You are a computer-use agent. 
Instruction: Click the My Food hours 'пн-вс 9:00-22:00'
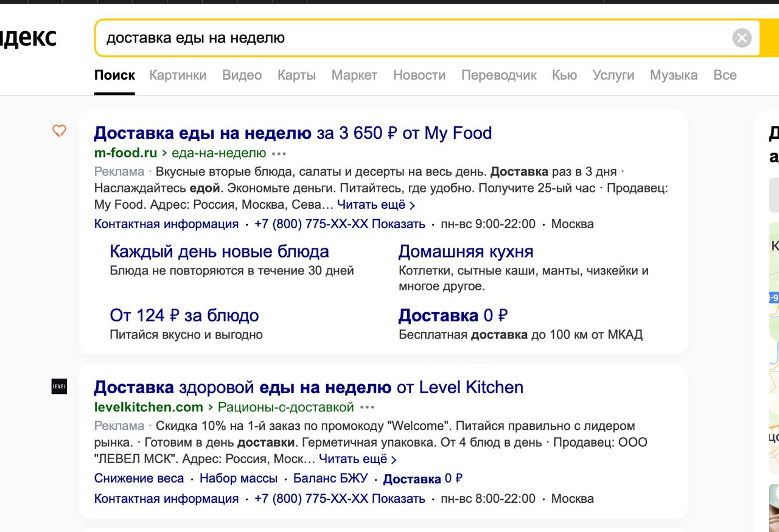pyautogui.click(x=488, y=224)
